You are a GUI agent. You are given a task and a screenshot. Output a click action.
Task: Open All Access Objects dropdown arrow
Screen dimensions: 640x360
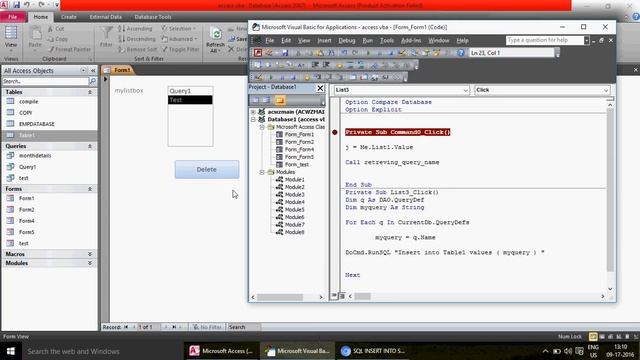point(83,70)
